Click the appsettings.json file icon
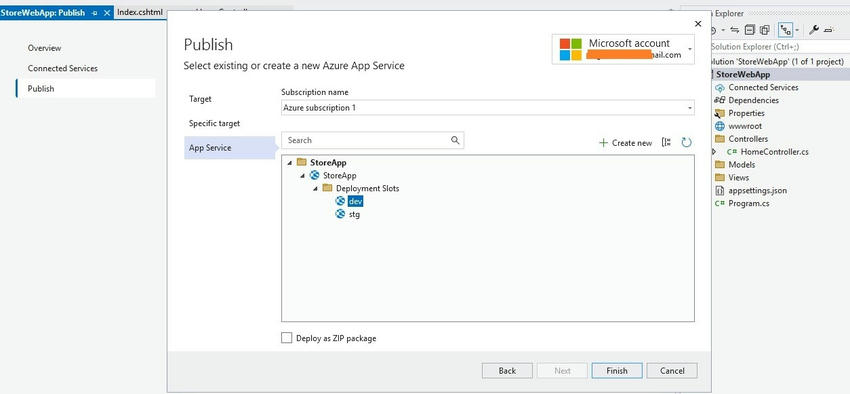 point(720,191)
